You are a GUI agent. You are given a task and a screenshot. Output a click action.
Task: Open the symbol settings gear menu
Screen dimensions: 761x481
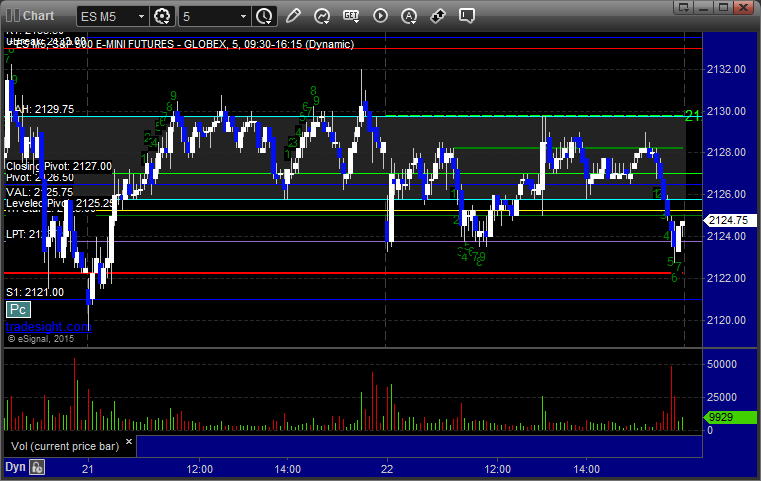162,16
